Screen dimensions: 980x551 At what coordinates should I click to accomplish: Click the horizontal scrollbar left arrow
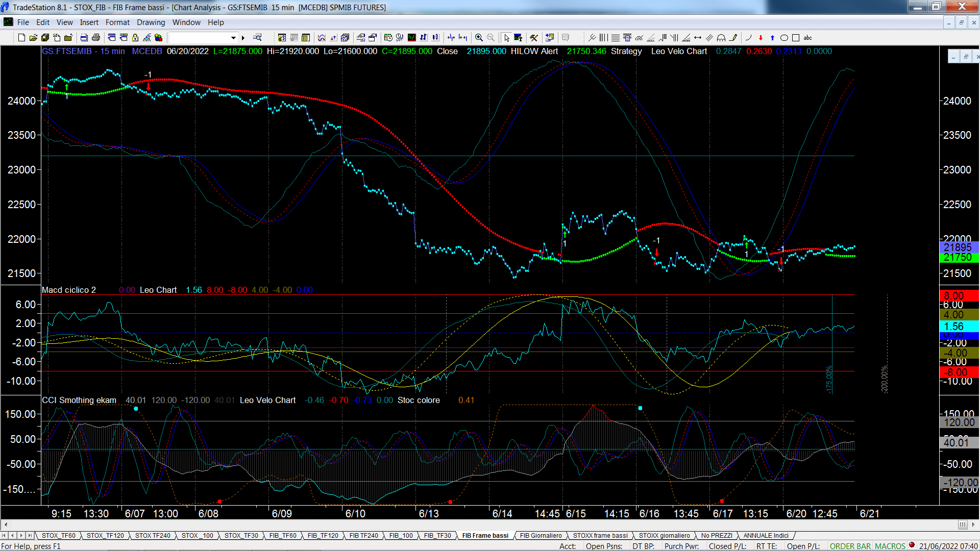click(x=6, y=525)
